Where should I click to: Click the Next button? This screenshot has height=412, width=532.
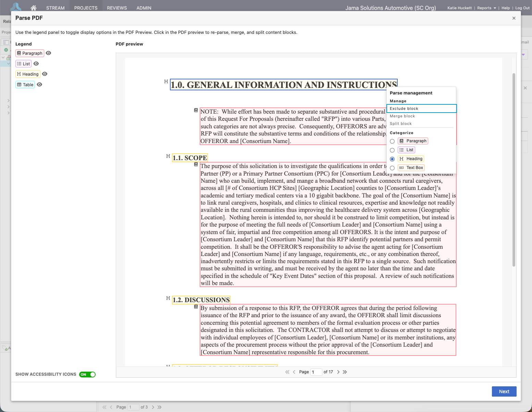coord(504,391)
